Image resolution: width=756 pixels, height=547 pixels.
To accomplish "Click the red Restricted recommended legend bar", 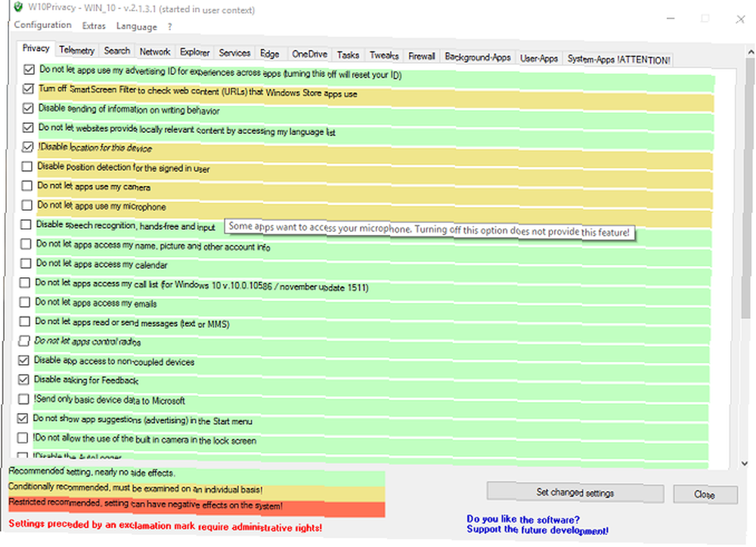I will coord(197,507).
